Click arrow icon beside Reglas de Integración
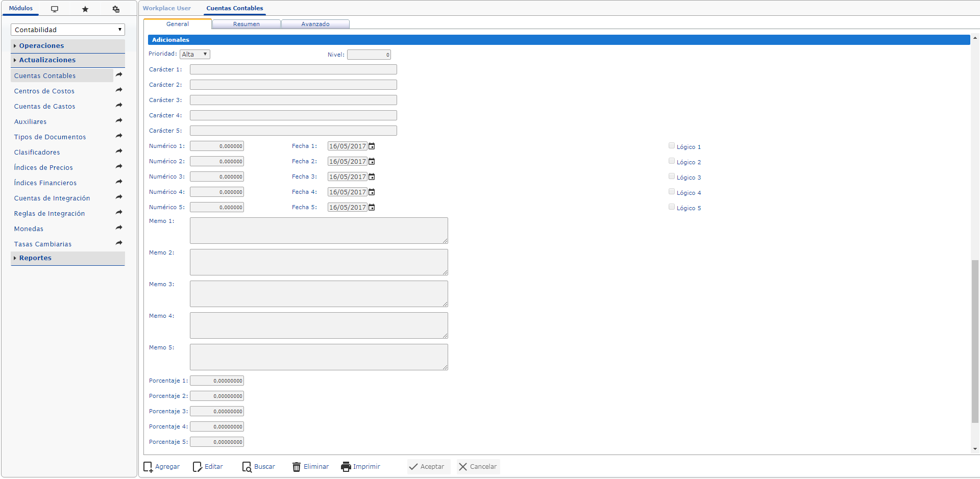Viewport: 980px width, 479px height. pyautogui.click(x=119, y=212)
